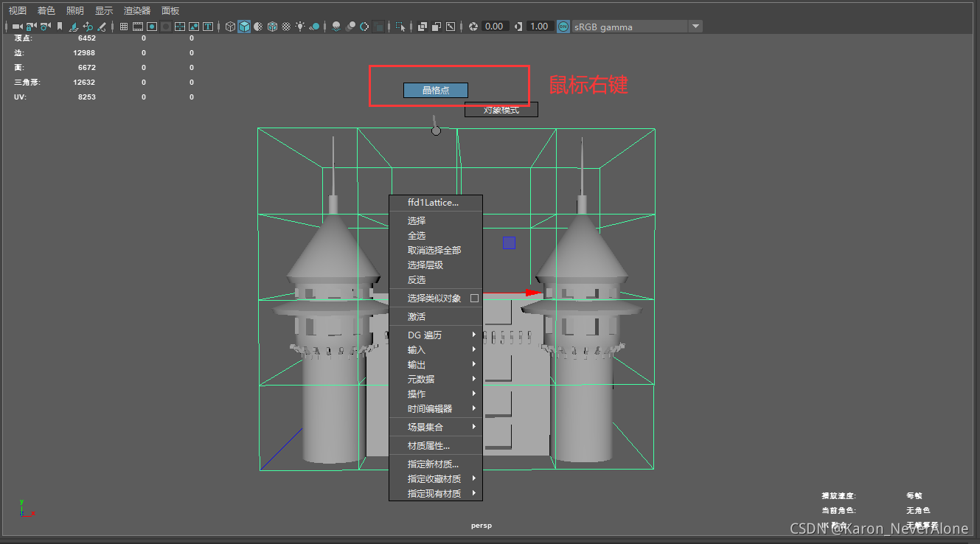Check the 选择类似对象 option box
980x544 pixels.
pos(474,299)
